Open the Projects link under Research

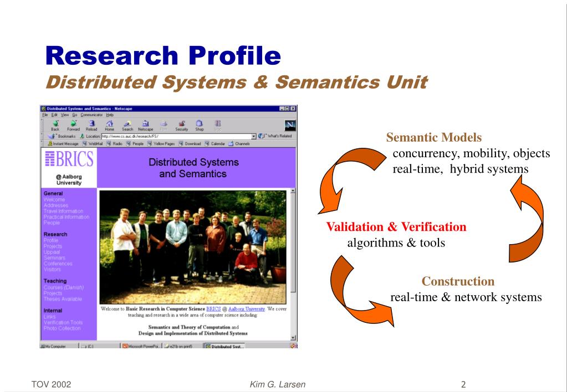(53, 246)
